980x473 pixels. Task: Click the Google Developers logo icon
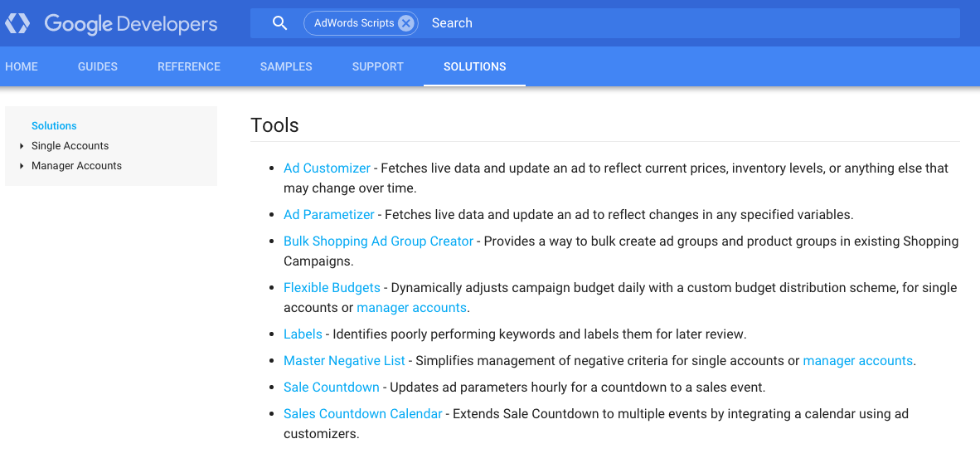coord(17,24)
